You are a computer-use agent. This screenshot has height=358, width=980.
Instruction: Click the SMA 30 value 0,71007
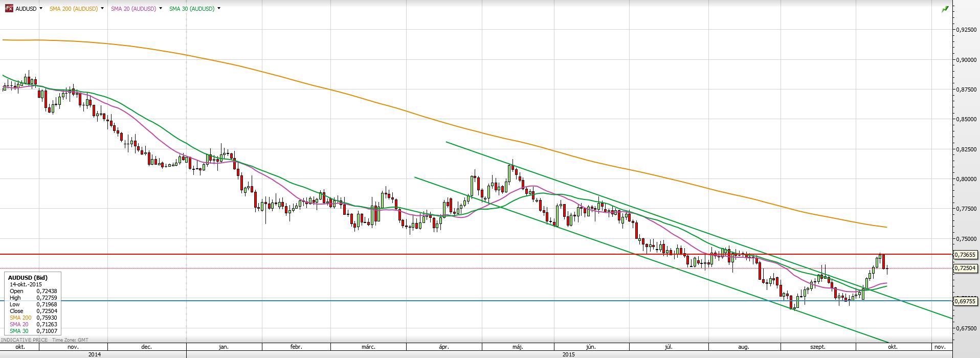(x=47, y=331)
